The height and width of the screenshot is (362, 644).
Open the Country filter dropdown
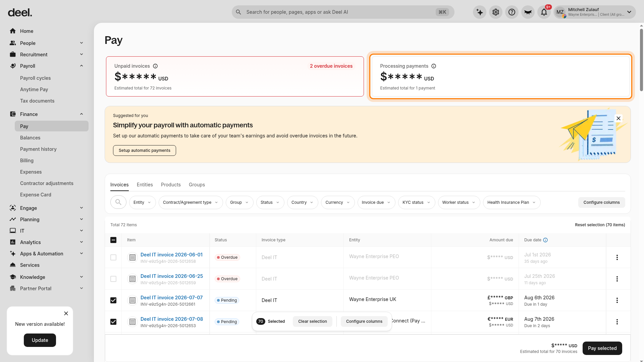[303, 202]
